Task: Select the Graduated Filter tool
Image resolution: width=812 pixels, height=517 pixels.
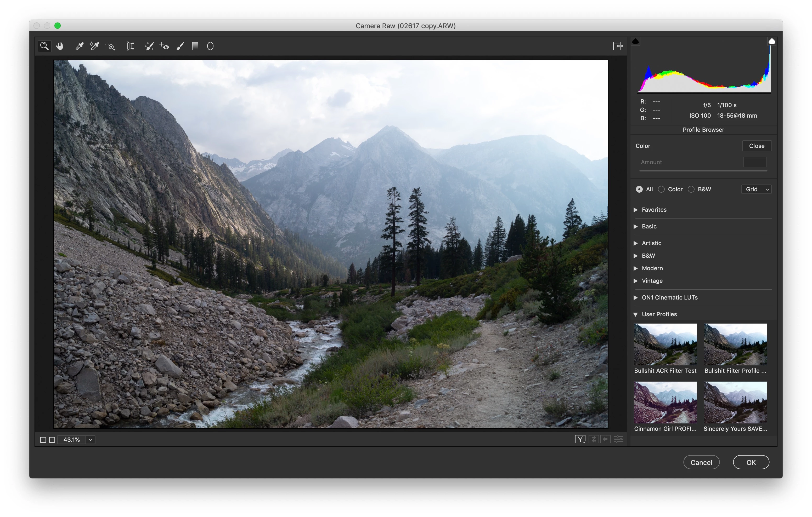Action: [x=195, y=46]
